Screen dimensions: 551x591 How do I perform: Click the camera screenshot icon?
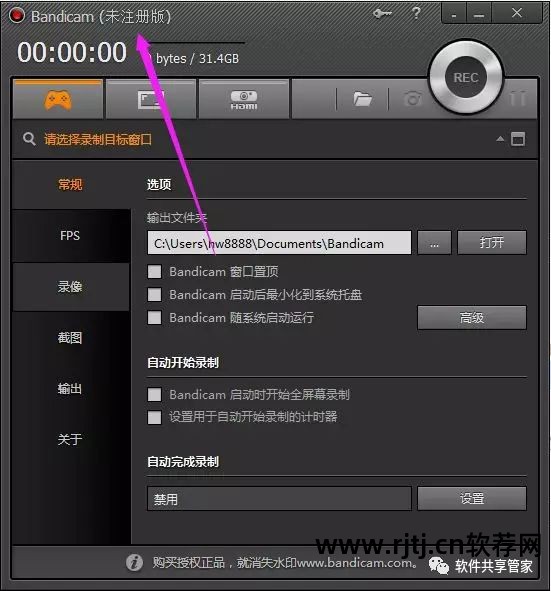click(x=412, y=99)
